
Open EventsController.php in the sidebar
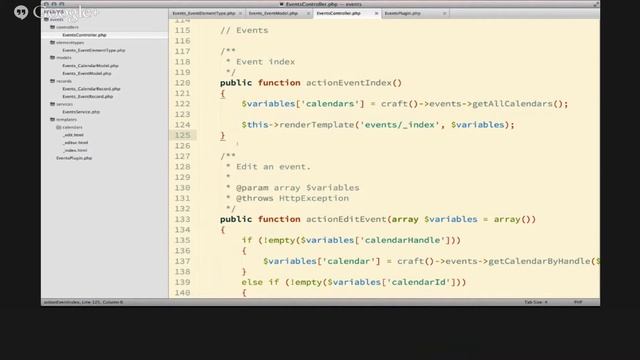click(84, 35)
